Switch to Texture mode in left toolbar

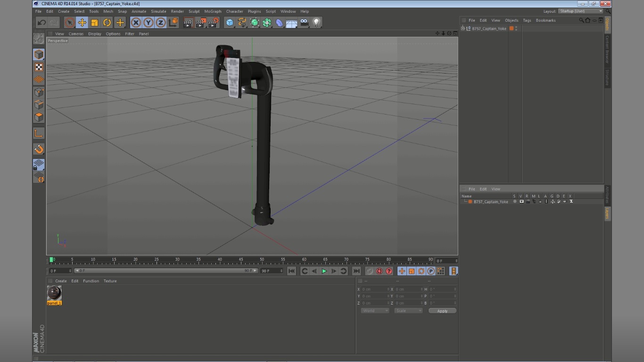[x=39, y=67]
